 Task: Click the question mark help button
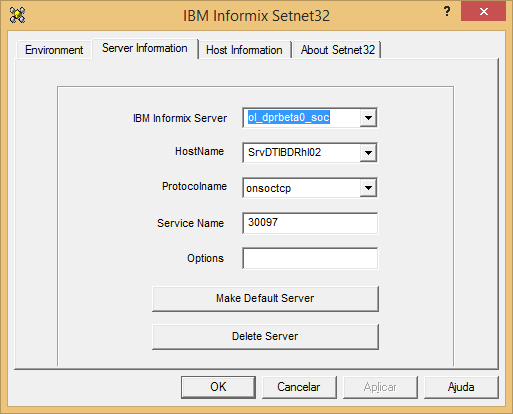(x=447, y=12)
